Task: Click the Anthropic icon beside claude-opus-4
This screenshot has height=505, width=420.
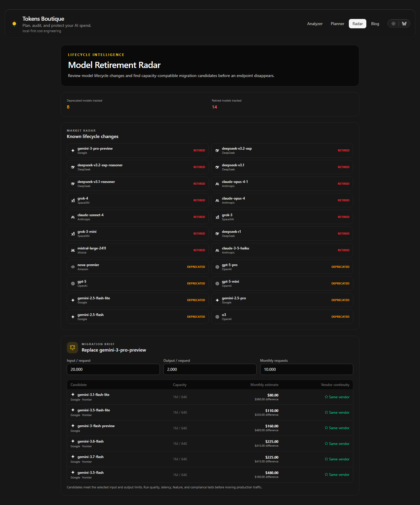Action: (x=217, y=200)
